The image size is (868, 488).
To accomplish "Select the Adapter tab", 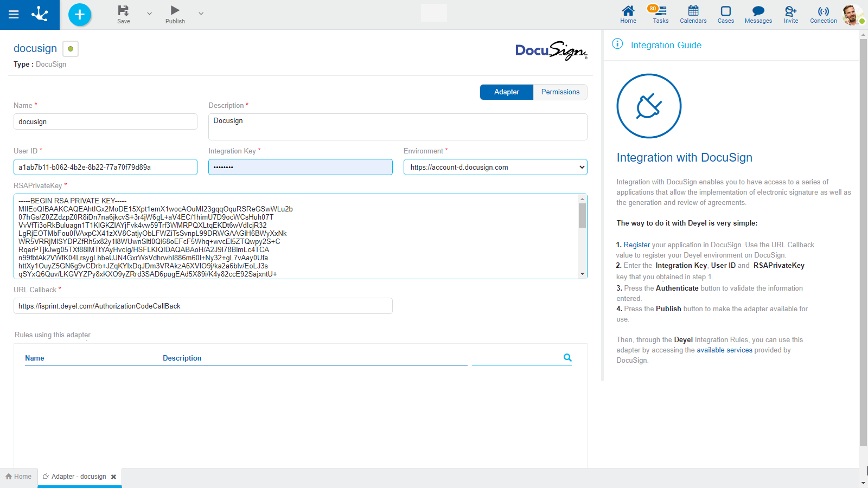I will 506,92.
